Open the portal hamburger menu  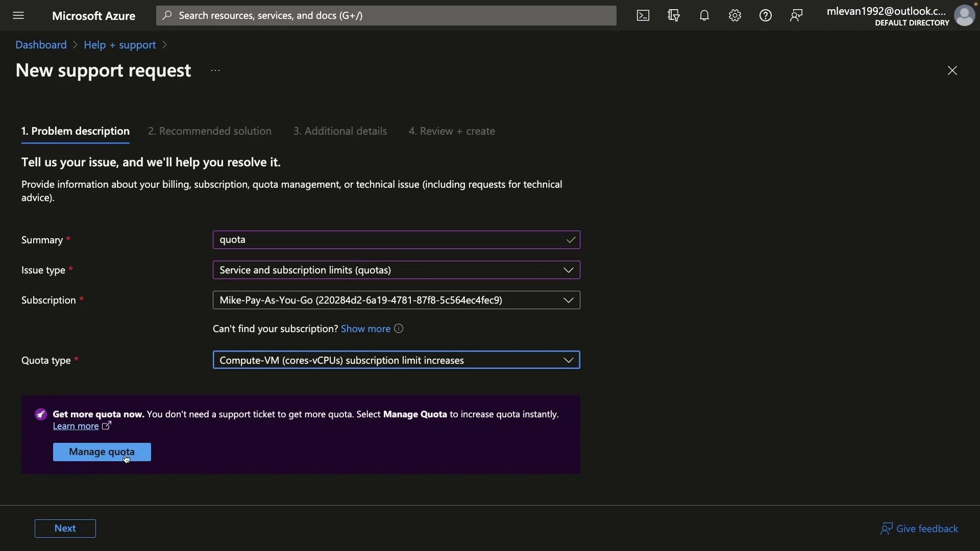click(x=18, y=15)
